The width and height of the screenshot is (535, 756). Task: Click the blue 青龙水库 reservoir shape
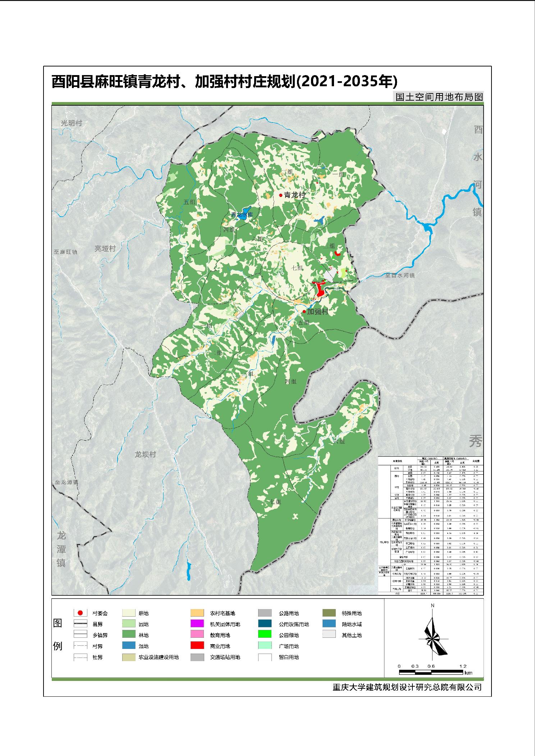click(245, 215)
